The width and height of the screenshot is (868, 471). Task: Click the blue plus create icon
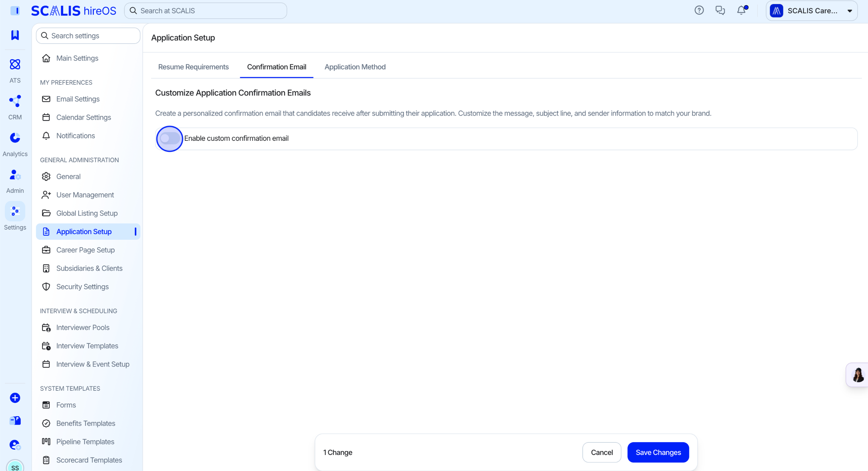[x=15, y=398]
